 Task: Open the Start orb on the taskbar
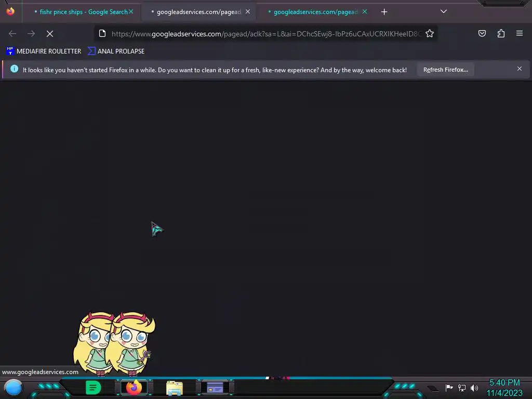[x=14, y=388]
